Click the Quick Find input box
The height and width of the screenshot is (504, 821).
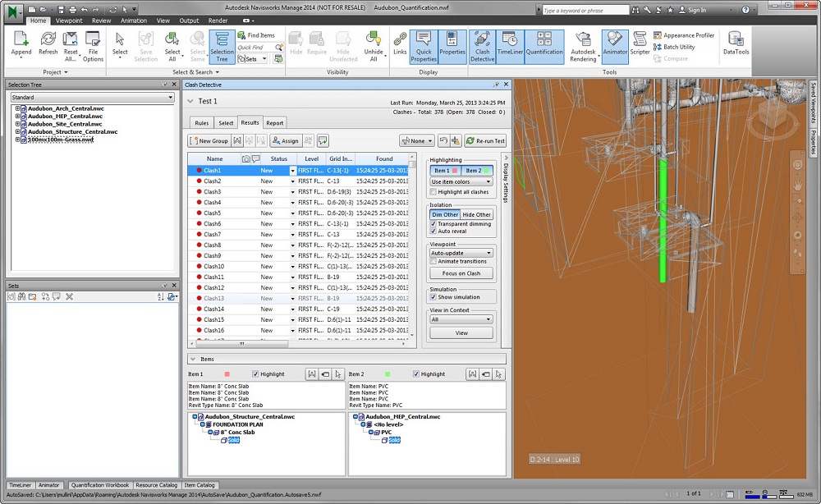click(x=255, y=47)
